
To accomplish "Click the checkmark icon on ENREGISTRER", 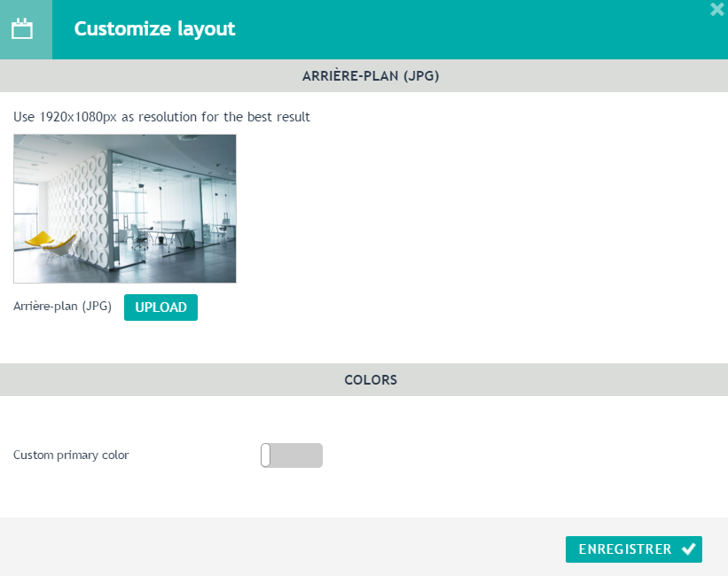I will pos(688,549).
